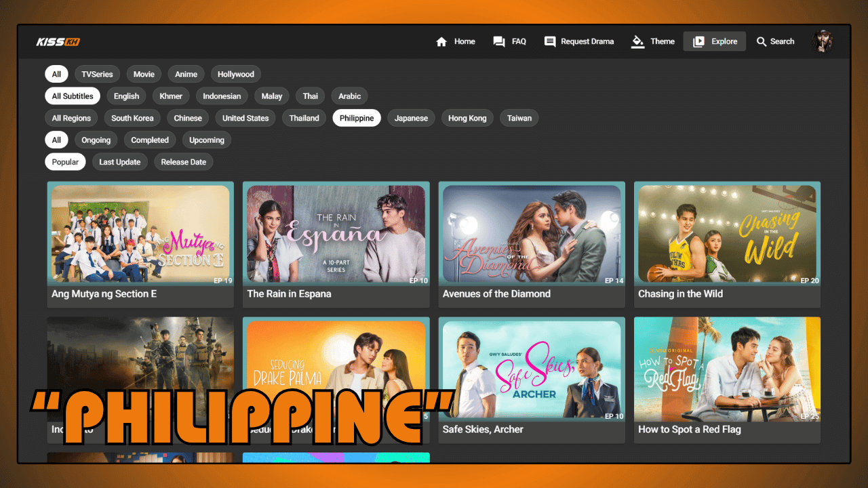Select the South Korea region filter
The height and width of the screenshot is (488, 868).
pos(132,118)
